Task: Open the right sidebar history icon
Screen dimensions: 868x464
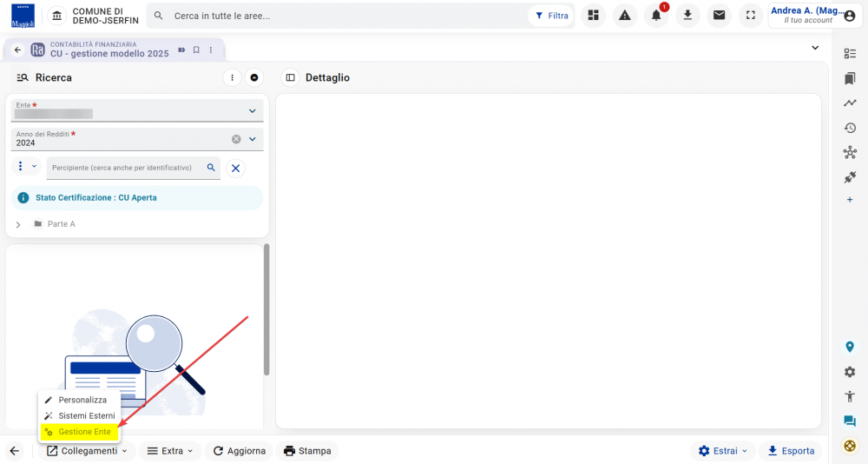Action: (x=850, y=128)
